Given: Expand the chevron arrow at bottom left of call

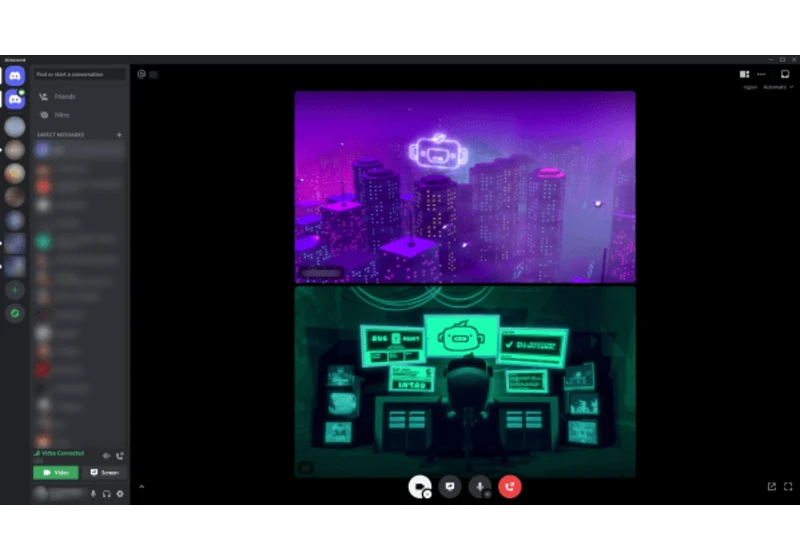Looking at the screenshot, I should (x=142, y=487).
